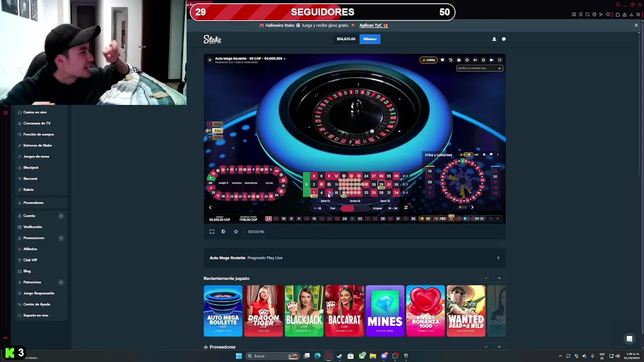Open the Mines game thumbnail
This screenshot has height=362, width=644.
coord(385,311)
